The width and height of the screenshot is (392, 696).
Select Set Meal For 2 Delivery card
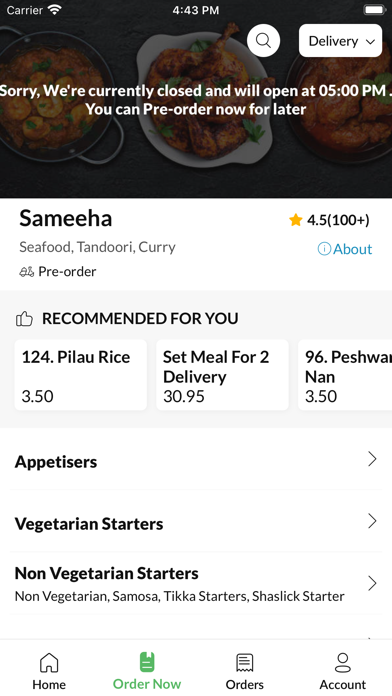tap(222, 375)
